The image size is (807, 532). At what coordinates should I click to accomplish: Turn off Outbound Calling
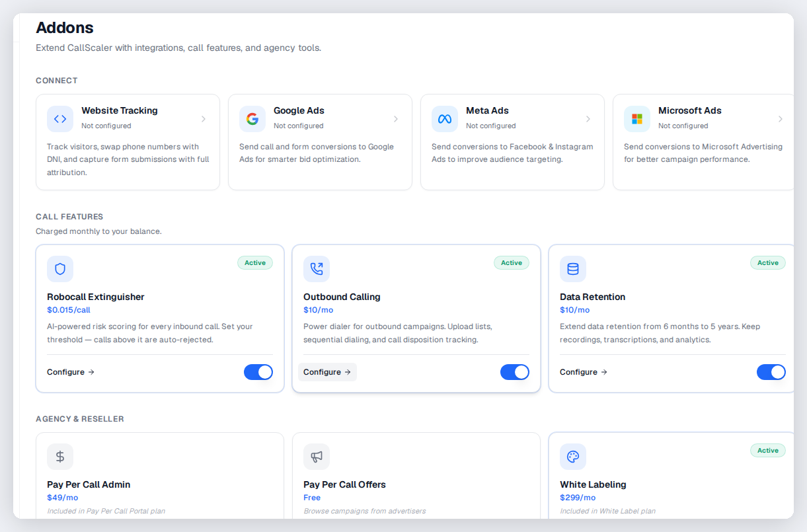coord(515,372)
